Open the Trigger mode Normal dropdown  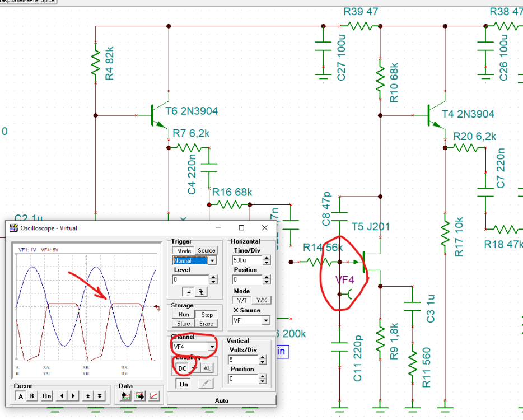click(212, 260)
